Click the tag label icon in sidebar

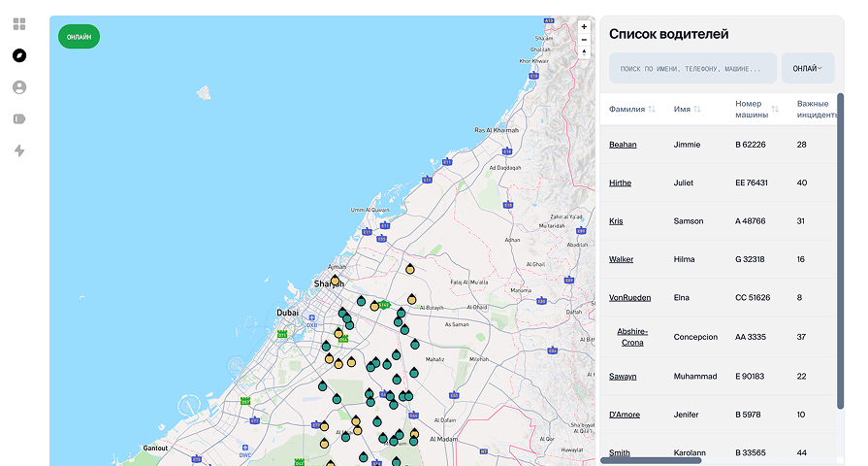19,119
